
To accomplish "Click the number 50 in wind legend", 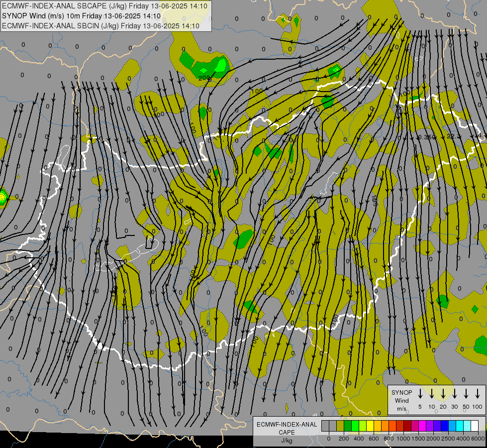I will pyautogui.click(x=466, y=407).
